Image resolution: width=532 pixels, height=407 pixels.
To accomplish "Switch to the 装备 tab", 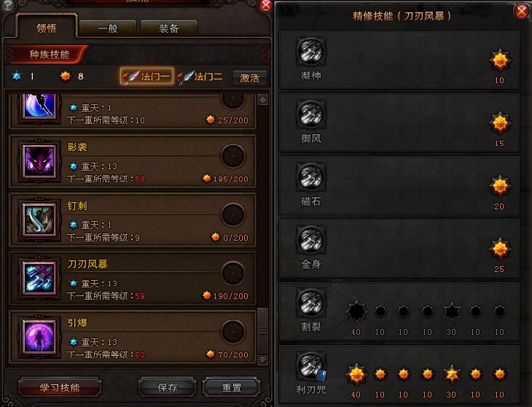I will 168,28.
